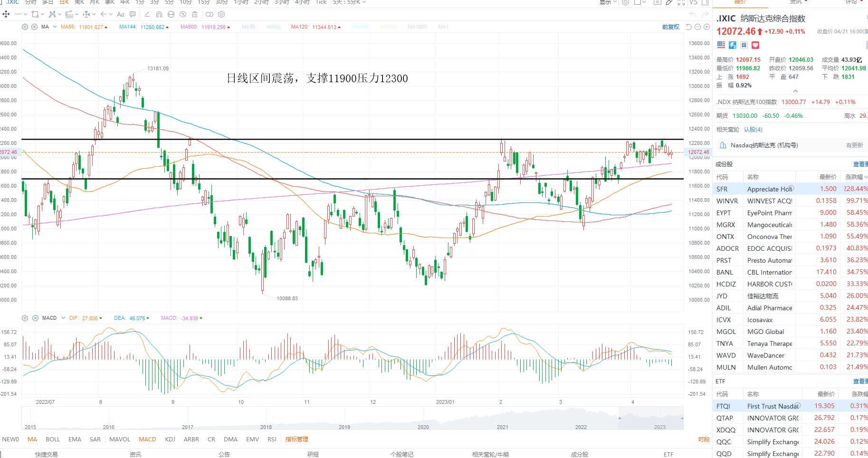Toggle the 前复权 adjustment mode
Image resolution: width=868 pixels, height=458 pixels.
pyautogui.click(x=670, y=27)
